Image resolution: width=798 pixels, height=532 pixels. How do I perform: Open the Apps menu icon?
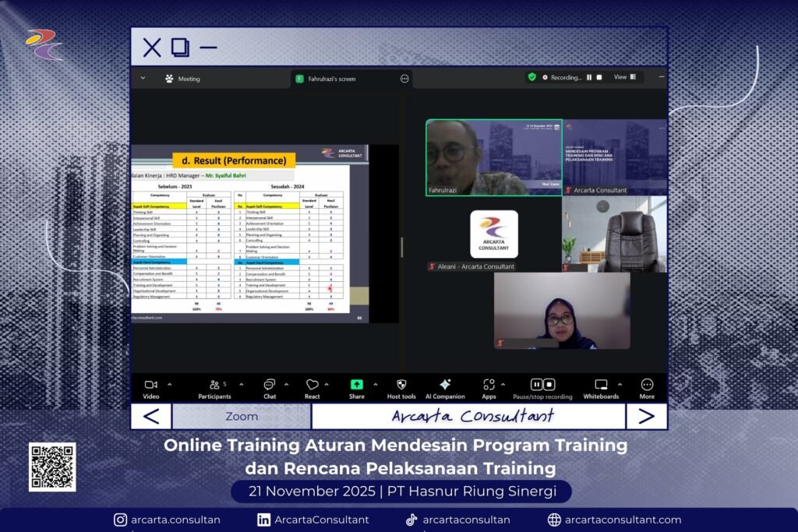pos(489,385)
